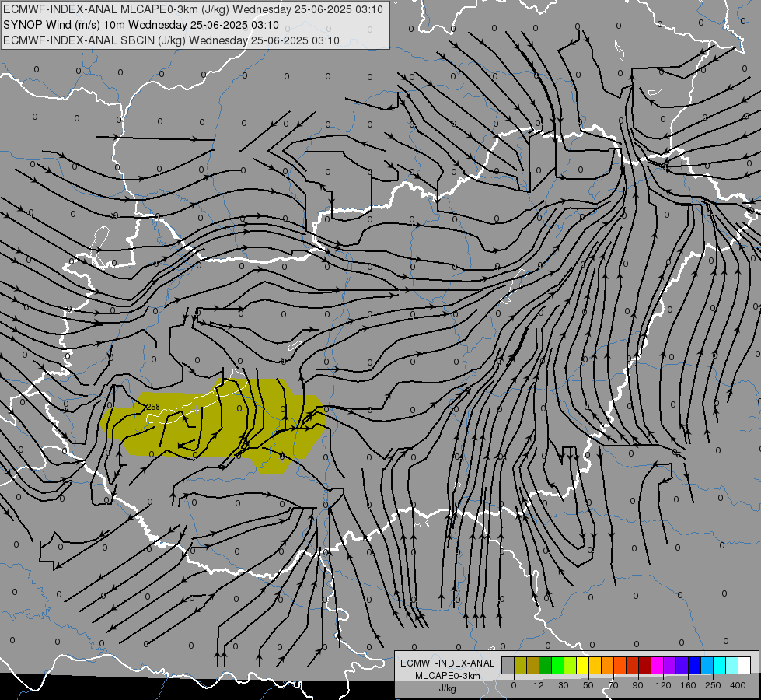The height and width of the screenshot is (700, 761).
Task: Click the ECMWF-INDEX-ANAL SBCIN title line
Action: [171, 40]
